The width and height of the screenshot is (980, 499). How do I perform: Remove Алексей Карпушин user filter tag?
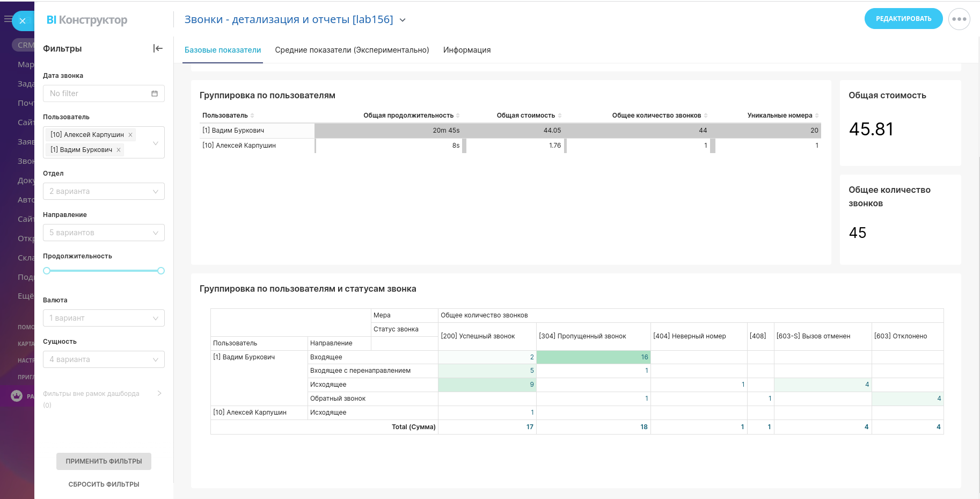(130, 135)
